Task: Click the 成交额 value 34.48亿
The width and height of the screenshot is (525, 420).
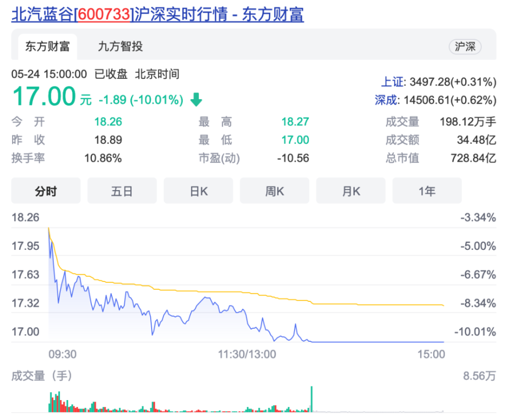Action: point(477,140)
